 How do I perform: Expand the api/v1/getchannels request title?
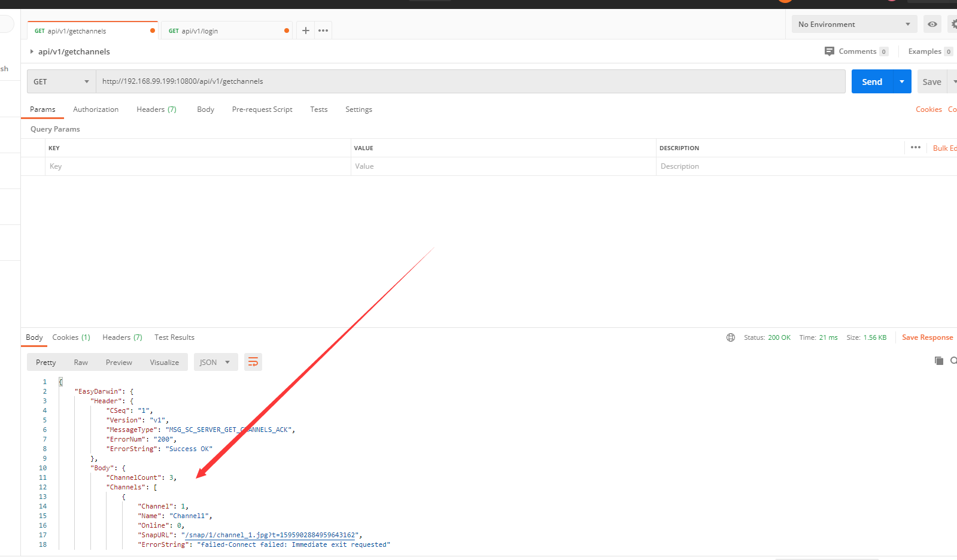pos(32,51)
